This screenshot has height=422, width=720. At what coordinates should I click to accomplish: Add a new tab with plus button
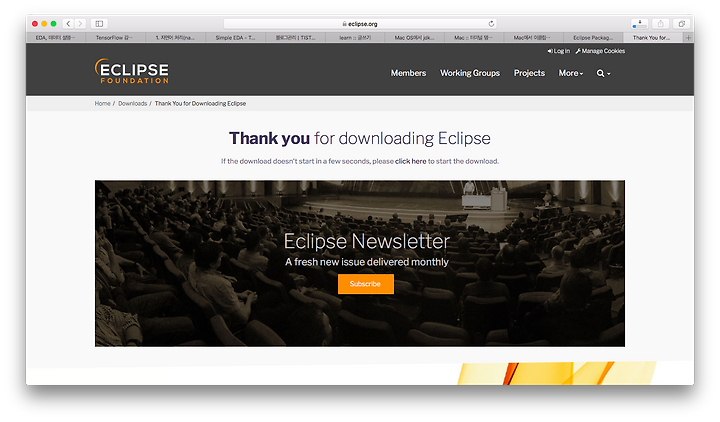point(688,38)
